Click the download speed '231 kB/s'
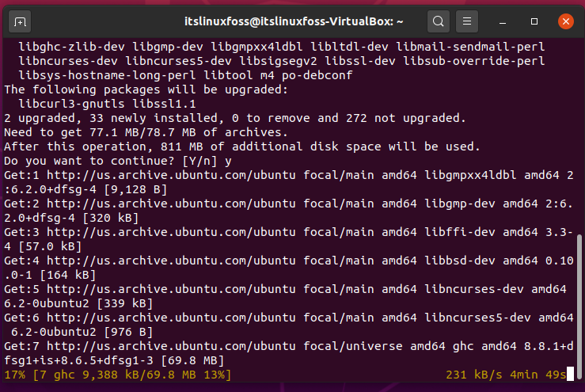The image size is (585, 392). click(474, 375)
